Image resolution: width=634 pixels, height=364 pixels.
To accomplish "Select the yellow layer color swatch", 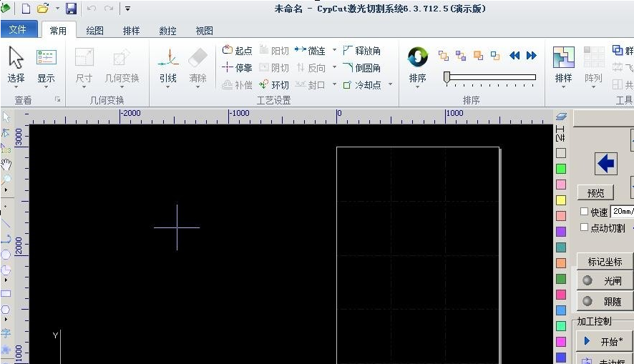I will point(561,200).
